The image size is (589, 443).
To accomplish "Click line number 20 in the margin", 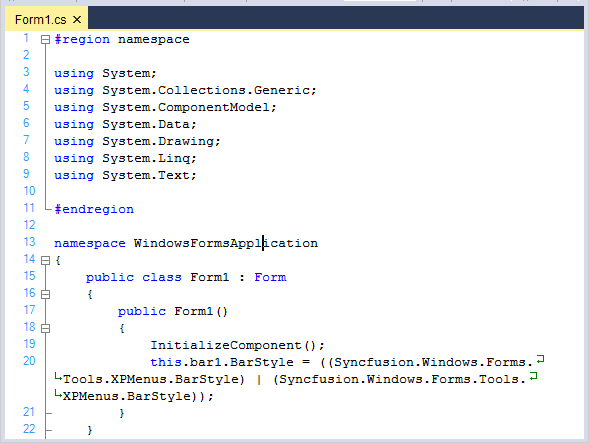I will [29, 361].
